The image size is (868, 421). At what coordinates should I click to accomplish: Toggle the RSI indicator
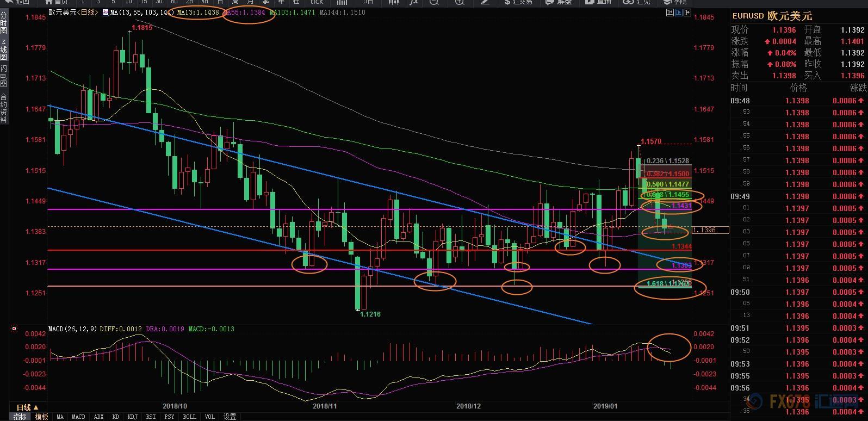(x=151, y=417)
